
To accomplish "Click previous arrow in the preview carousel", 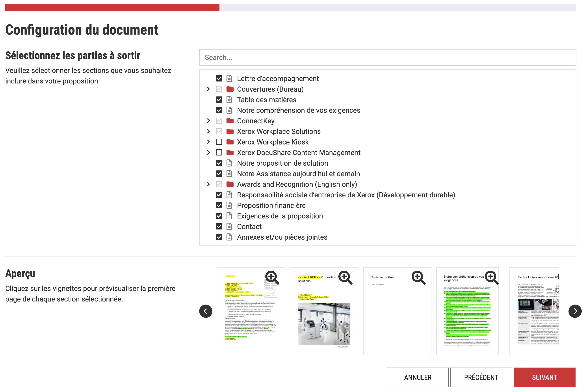I will click(206, 311).
